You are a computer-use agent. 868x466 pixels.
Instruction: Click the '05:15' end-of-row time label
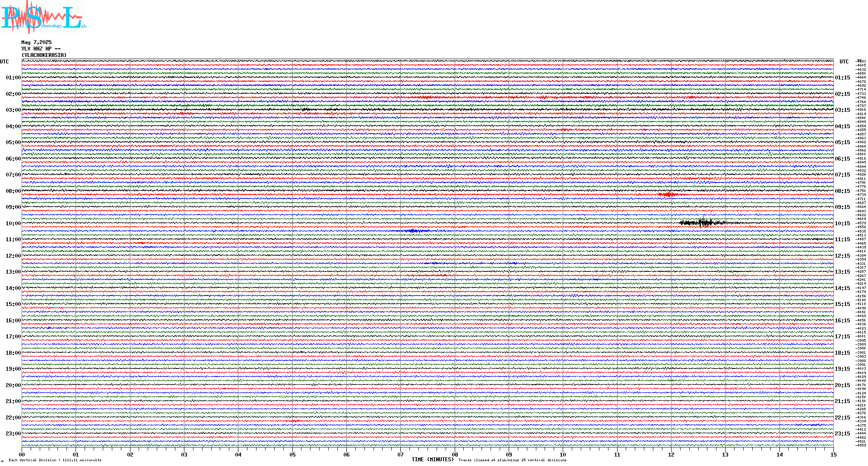[843, 142]
